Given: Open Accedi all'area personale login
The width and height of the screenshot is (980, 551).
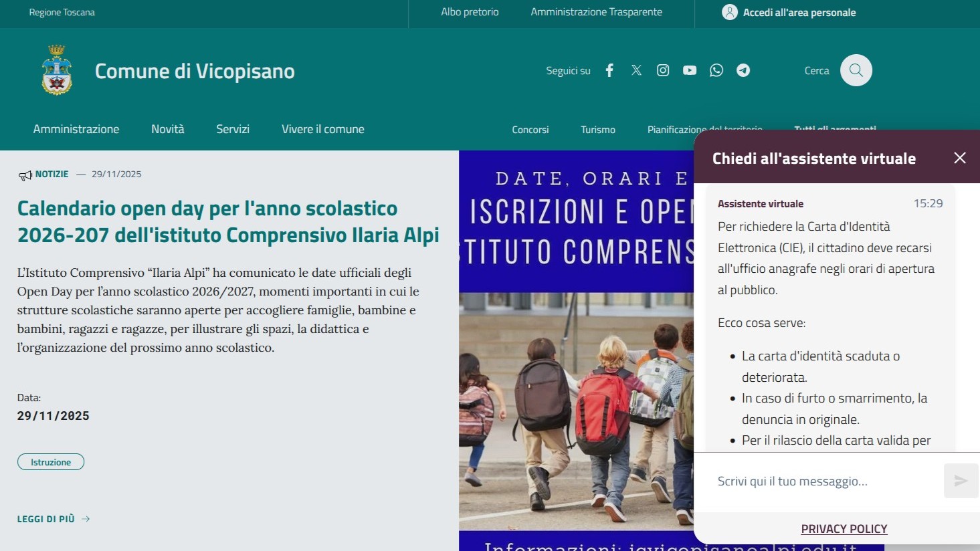Looking at the screenshot, I should (789, 12).
